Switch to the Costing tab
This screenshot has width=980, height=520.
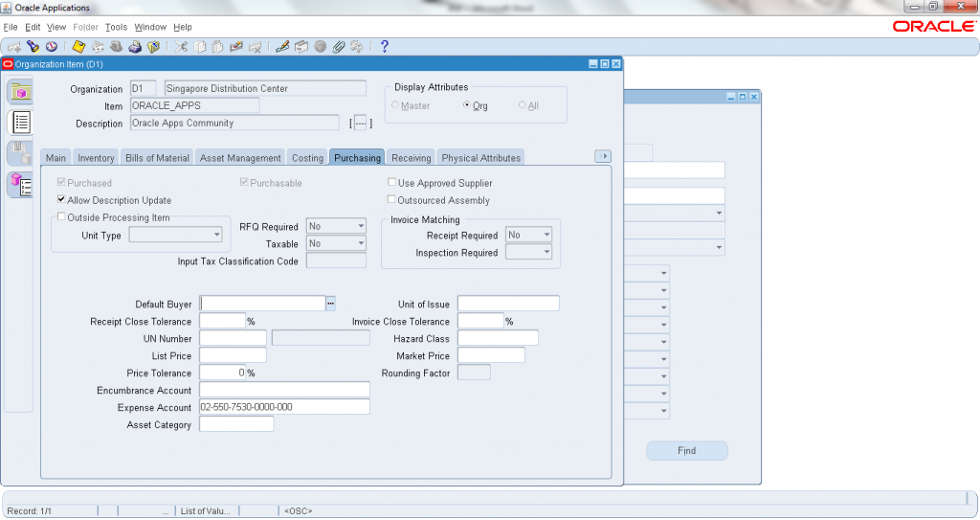307,158
